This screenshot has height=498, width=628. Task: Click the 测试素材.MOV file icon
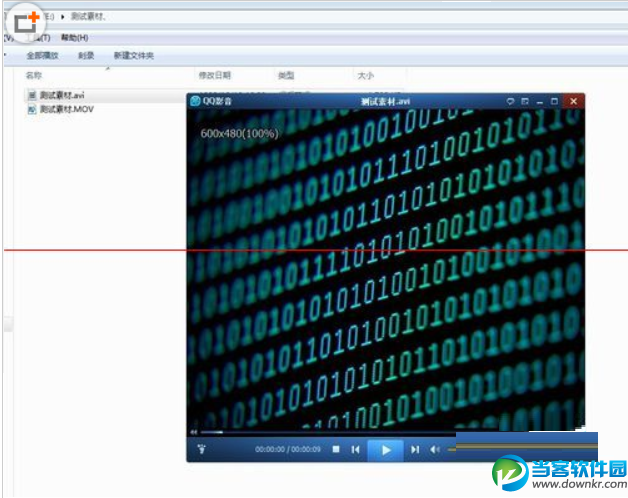(32, 109)
